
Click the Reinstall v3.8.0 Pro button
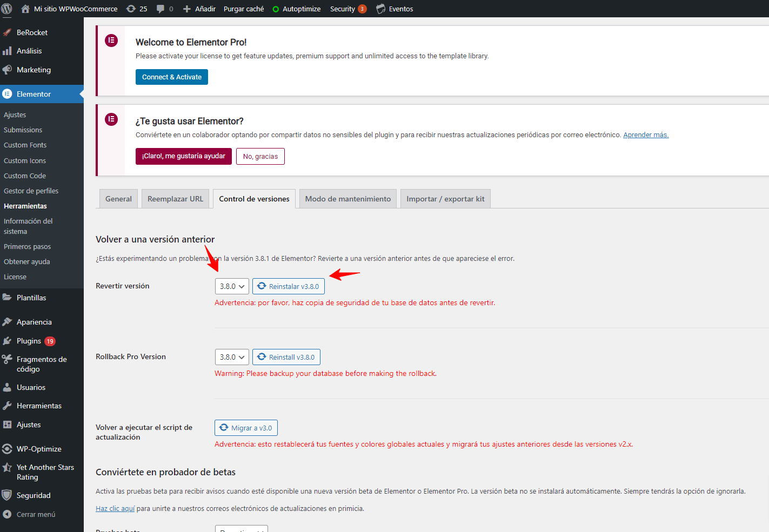[286, 357]
